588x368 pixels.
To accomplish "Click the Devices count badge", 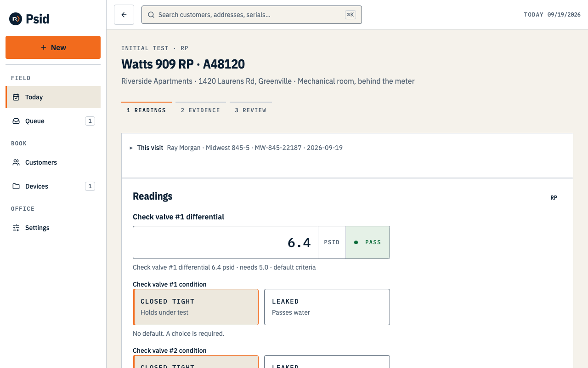I will pos(90,186).
